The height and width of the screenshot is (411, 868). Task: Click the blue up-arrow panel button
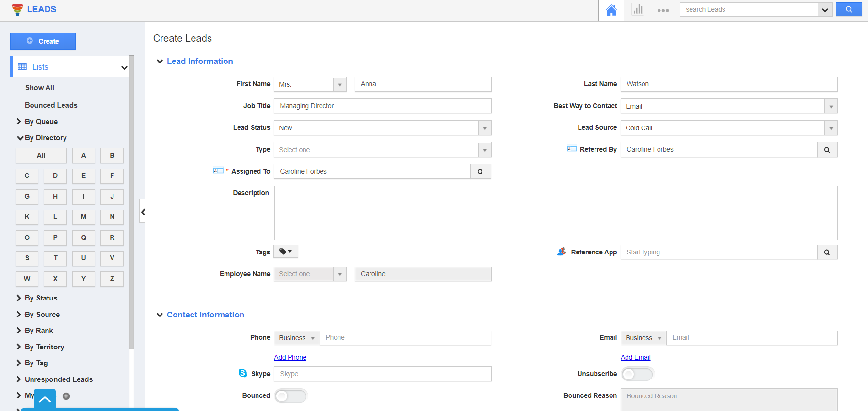(45, 399)
